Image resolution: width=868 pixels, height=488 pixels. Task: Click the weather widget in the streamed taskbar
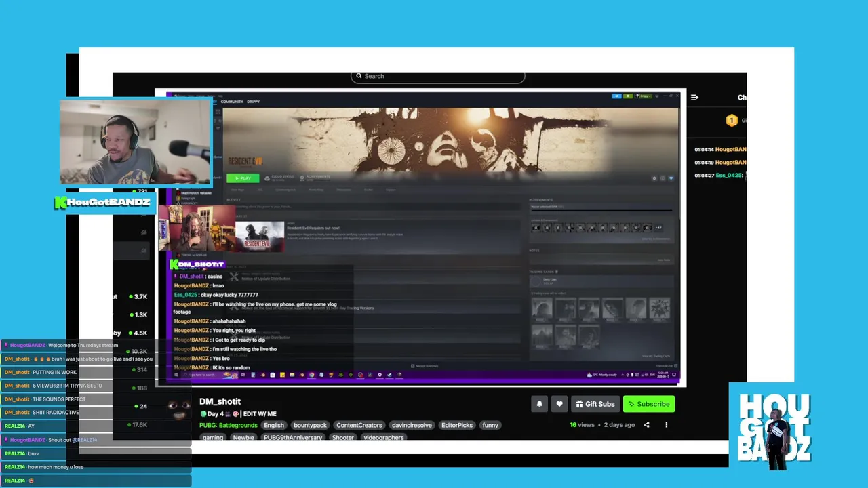coord(603,375)
